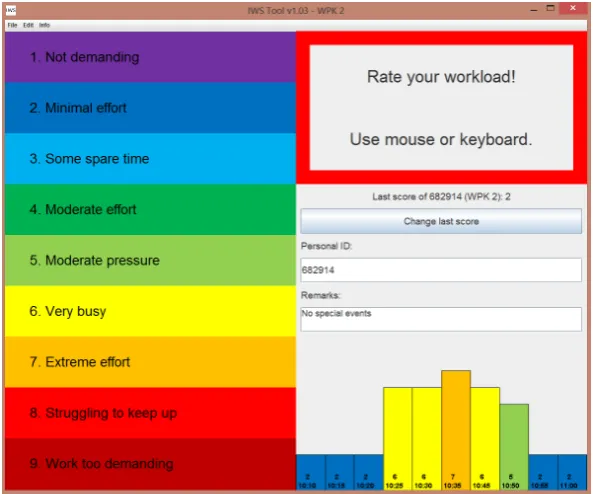Click the yellow 10:25 bar in chart
593x494 pixels.
click(x=397, y=439)
